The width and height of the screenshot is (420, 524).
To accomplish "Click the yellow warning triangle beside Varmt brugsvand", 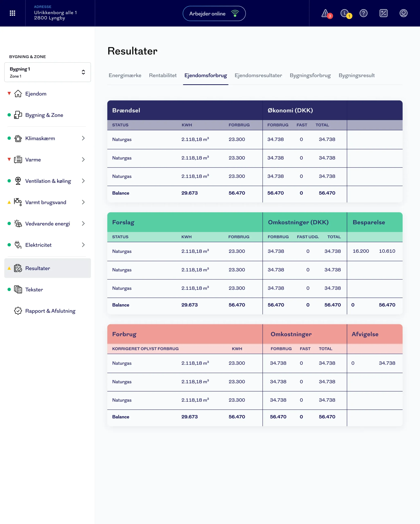I will tap(9, 202).
